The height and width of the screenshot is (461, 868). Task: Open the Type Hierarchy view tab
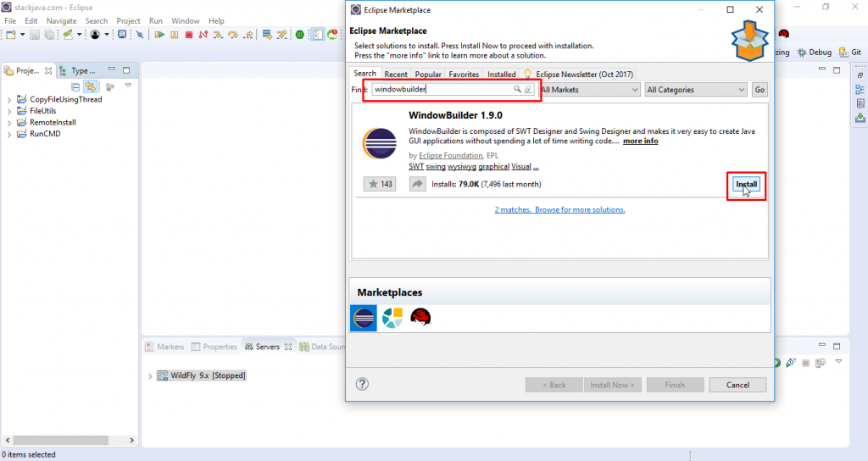coord(77,71)
